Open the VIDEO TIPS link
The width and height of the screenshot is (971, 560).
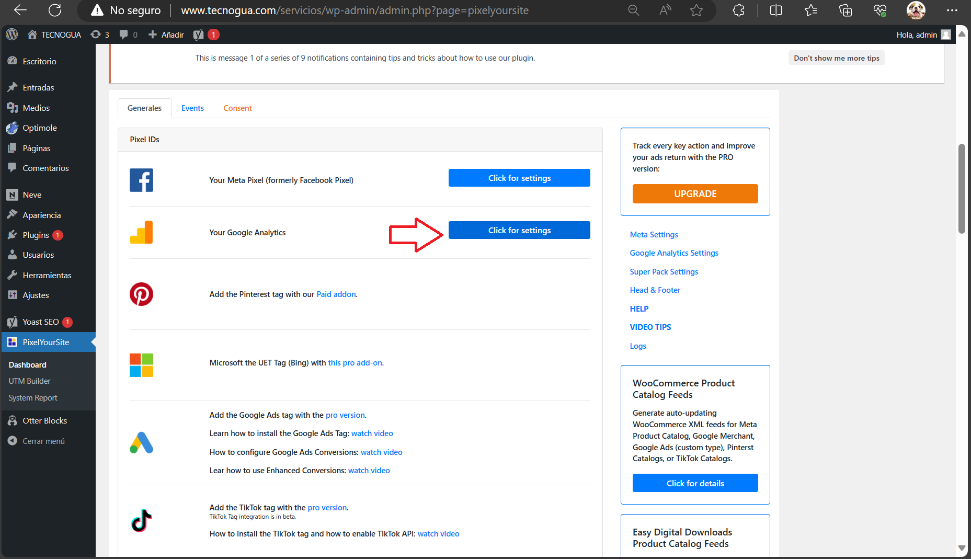[650, 327]
